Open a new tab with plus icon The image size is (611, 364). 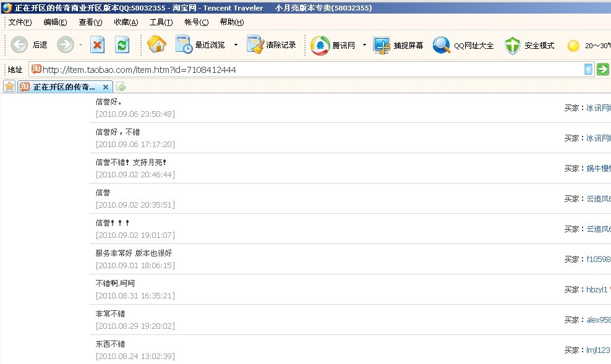pyautogui.click(x=121, y=87)
